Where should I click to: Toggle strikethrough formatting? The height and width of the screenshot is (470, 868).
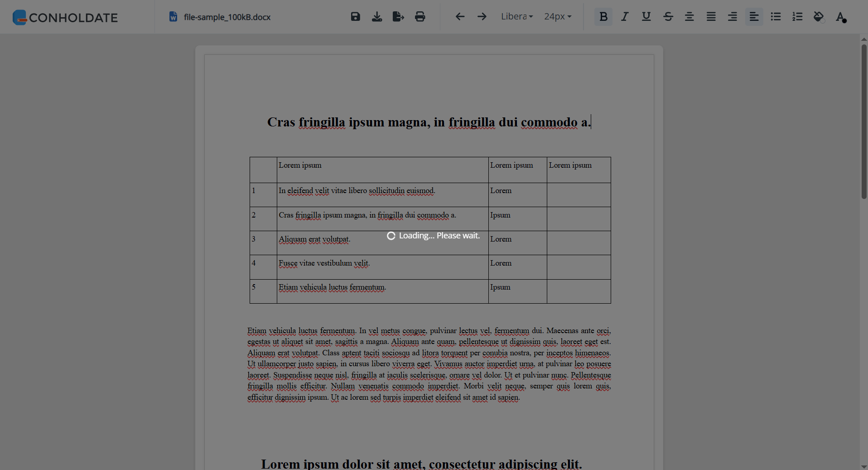[x=668, y=17]
